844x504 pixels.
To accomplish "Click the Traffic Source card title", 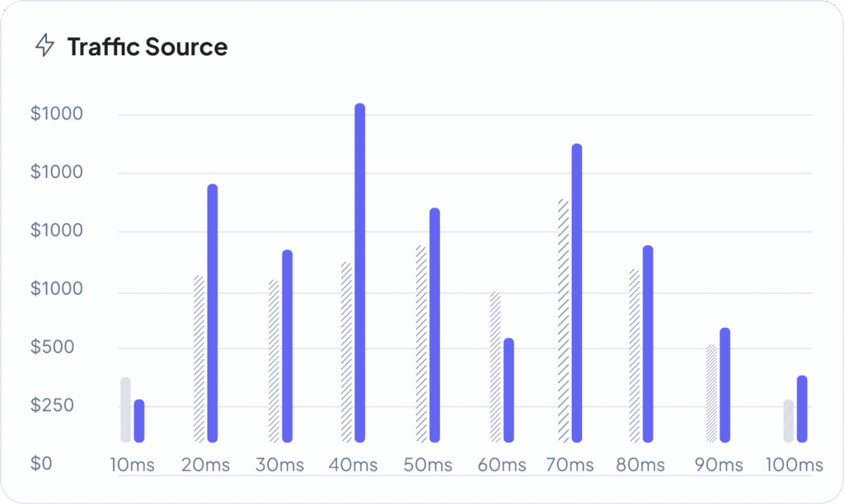I will pyautogui.click(x=148, y=47).
